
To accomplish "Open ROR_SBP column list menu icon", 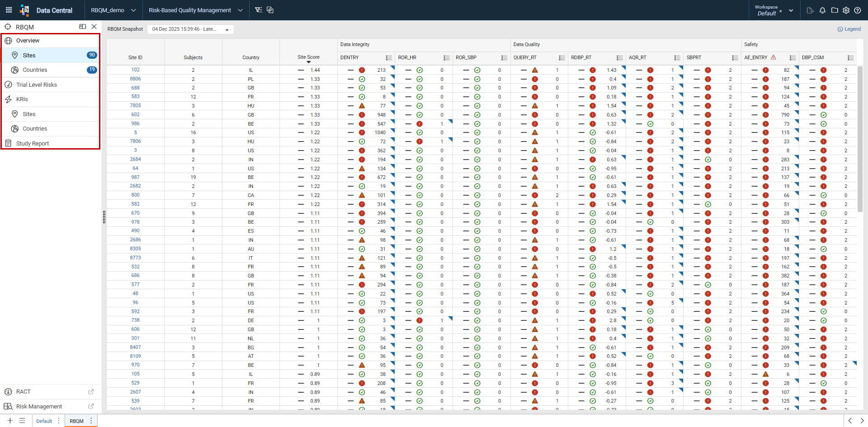I will click(504, 58).
